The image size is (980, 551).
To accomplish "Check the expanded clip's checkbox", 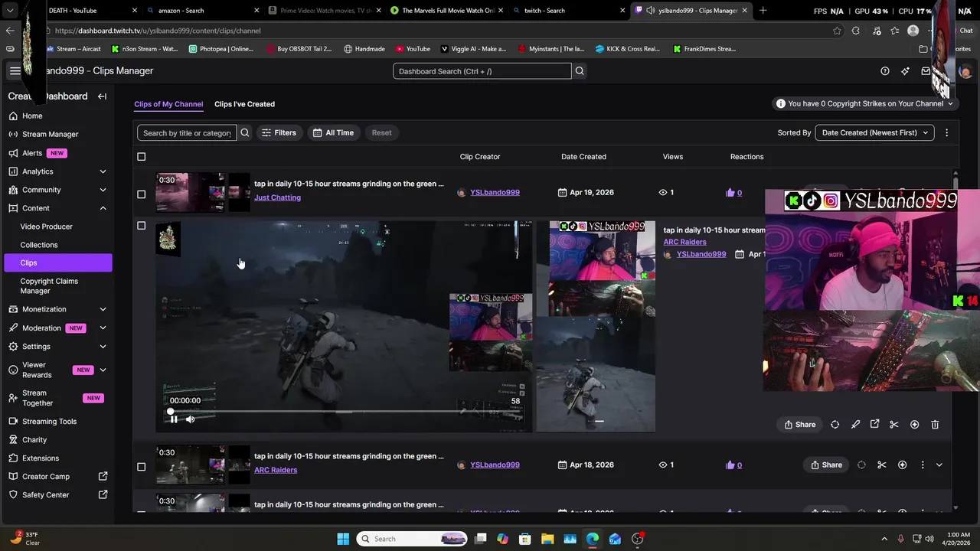I will point(141,226).
